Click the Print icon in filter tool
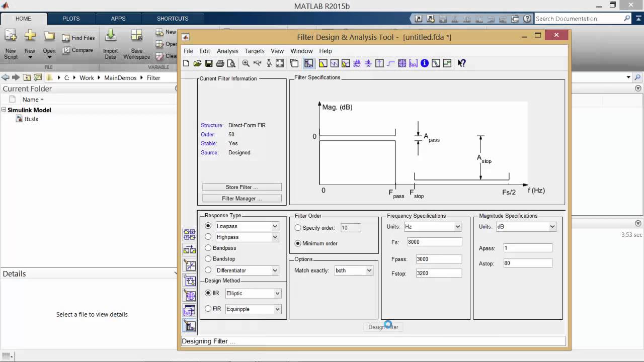644x362 pixels. 220,63
